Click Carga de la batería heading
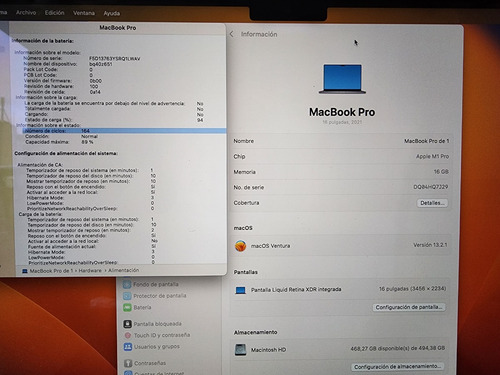Viewport: 500px width, 375px height. pos(40,214)
